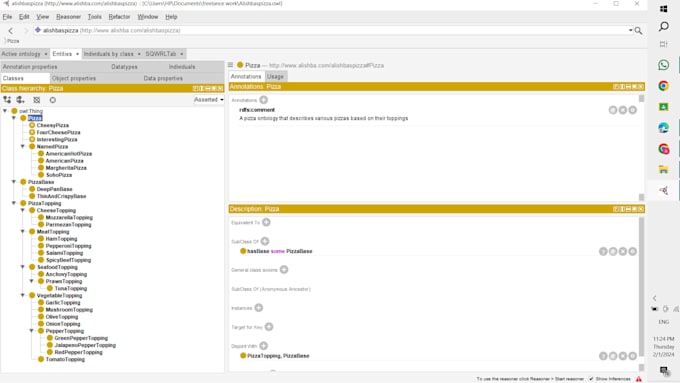This screenshot has width=680, height=383.
Task: Click the ontology IRI address field
Action: point(332,30)
